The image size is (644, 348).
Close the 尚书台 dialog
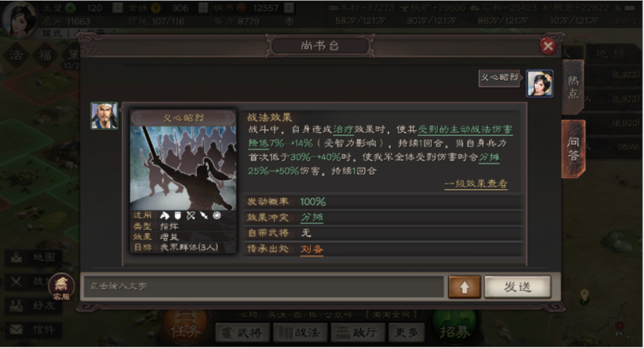pos(548,46)
